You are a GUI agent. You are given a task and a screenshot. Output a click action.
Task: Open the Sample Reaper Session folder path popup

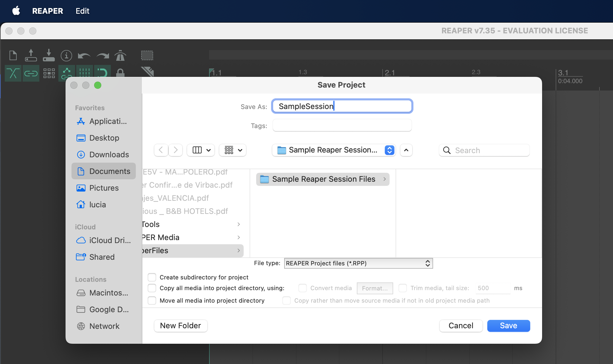334,150
